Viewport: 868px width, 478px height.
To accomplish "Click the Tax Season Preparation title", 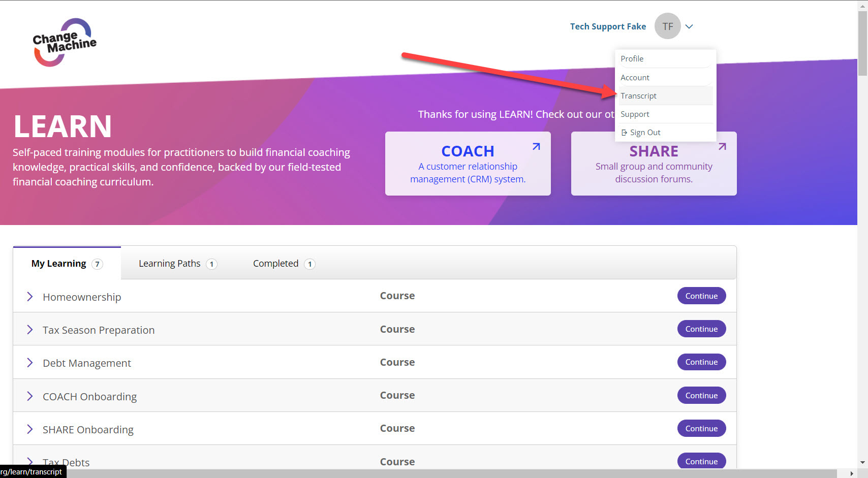I will point(99,330).
